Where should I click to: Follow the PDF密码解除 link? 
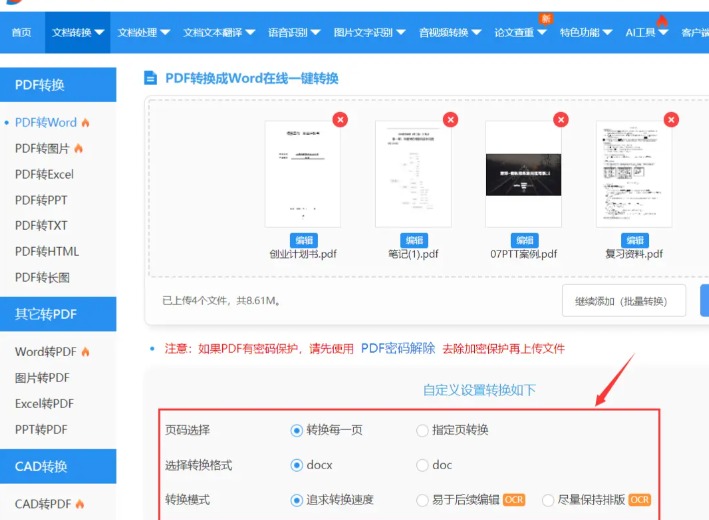(x=398, y=349)
